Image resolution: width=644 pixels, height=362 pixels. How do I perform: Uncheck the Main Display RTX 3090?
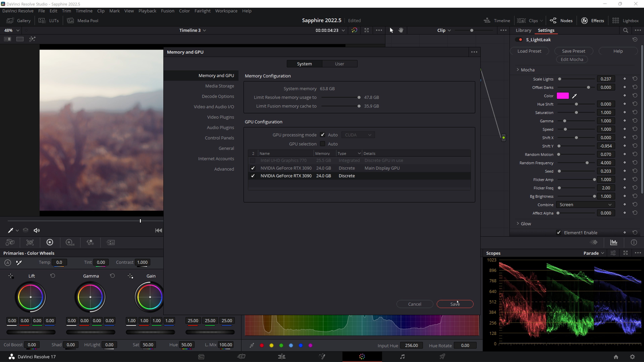pos(253,168)
